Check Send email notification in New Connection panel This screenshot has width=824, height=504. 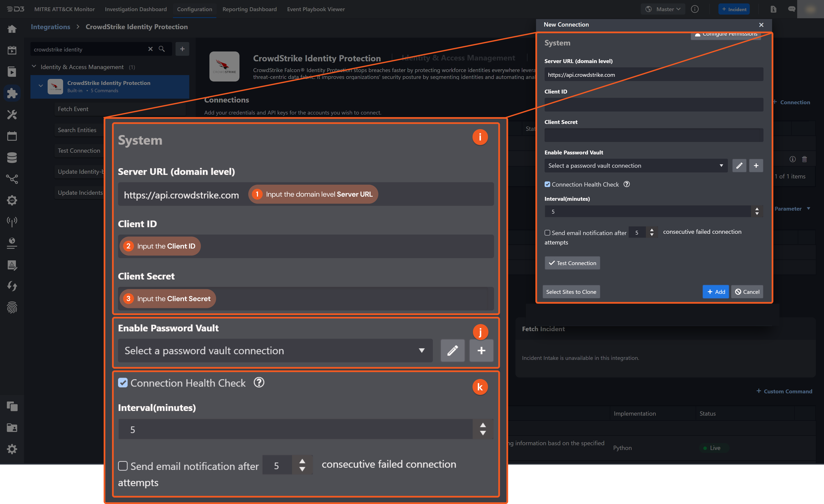tap(547, 232)
